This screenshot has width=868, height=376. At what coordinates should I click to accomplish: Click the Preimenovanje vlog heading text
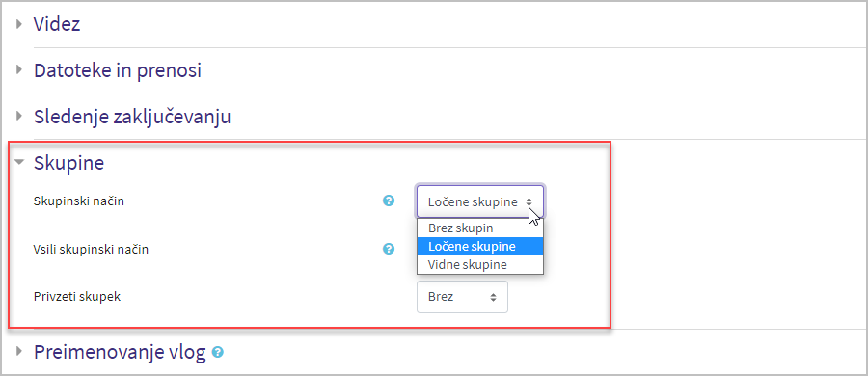[x=121, y=352]
